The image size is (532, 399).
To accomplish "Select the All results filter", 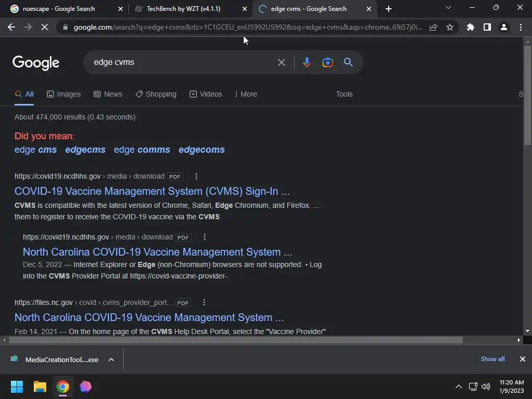I will coord(24,95).
